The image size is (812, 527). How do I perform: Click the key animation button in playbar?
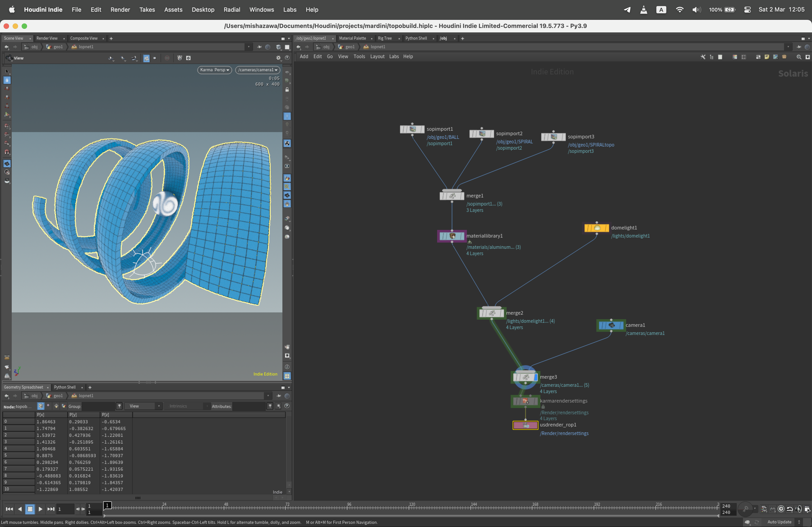(x=746, y=509)
